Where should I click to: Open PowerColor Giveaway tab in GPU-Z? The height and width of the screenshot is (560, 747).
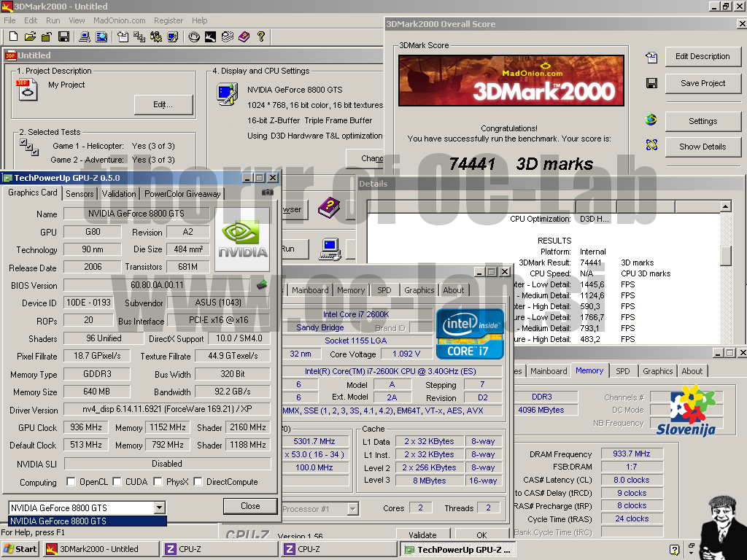click(x=182, y=194)
